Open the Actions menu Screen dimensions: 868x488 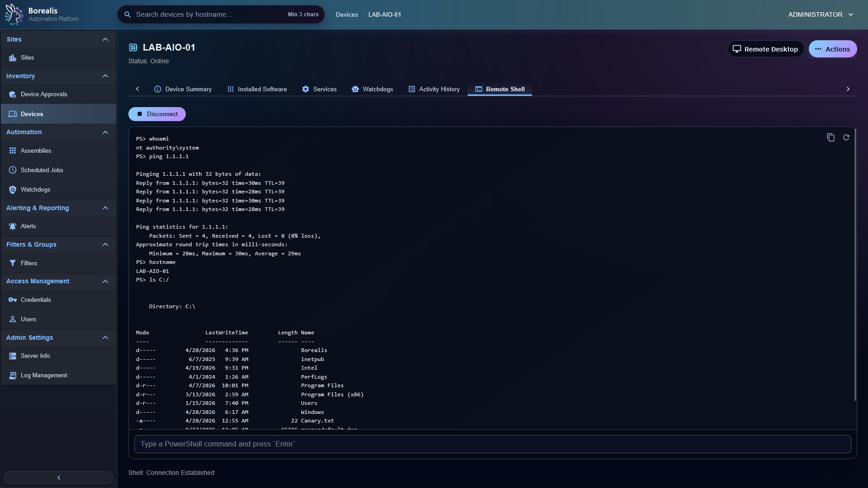pyautogui.click(x=832, y=49)
